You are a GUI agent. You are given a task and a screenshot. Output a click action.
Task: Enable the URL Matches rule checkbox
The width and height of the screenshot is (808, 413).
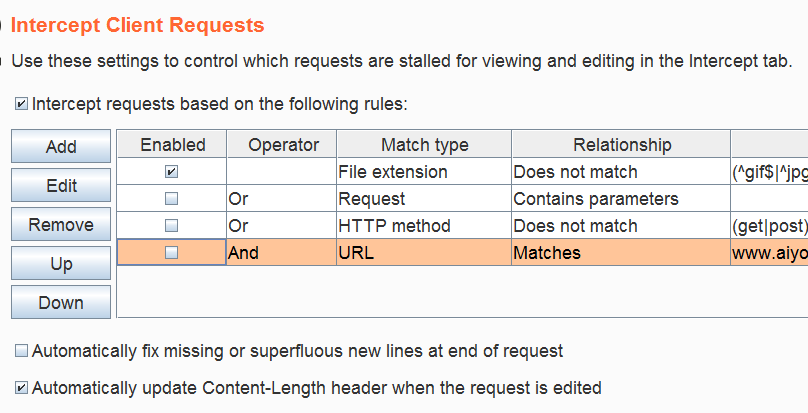[172, 252]
